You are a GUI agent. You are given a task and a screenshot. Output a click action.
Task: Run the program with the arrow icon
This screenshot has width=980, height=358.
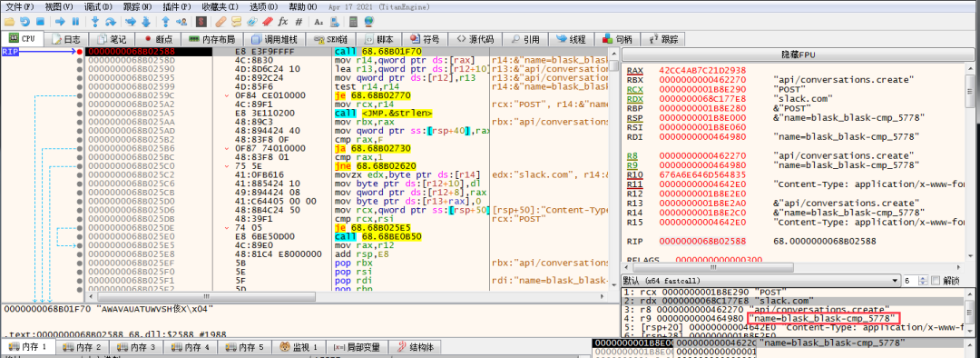[x=60, y=22]
